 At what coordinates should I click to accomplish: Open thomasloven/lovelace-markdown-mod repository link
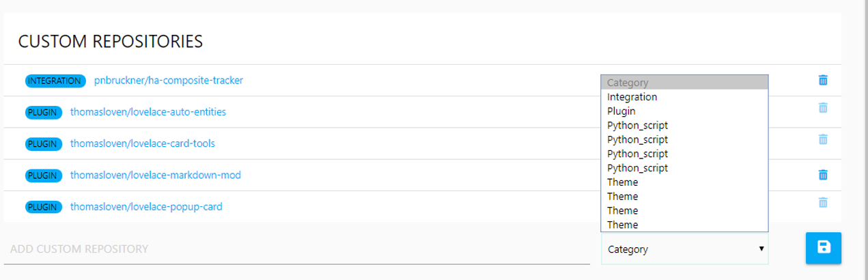155,175
